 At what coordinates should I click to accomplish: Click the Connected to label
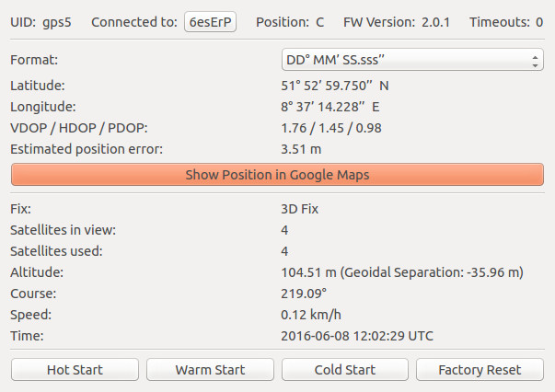coord(134,22)
